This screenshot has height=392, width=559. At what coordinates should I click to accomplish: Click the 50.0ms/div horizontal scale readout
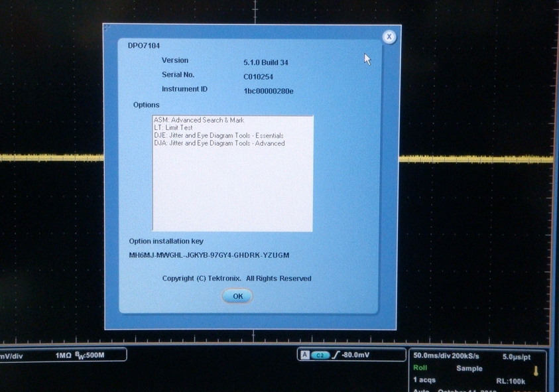click(432, 356)
